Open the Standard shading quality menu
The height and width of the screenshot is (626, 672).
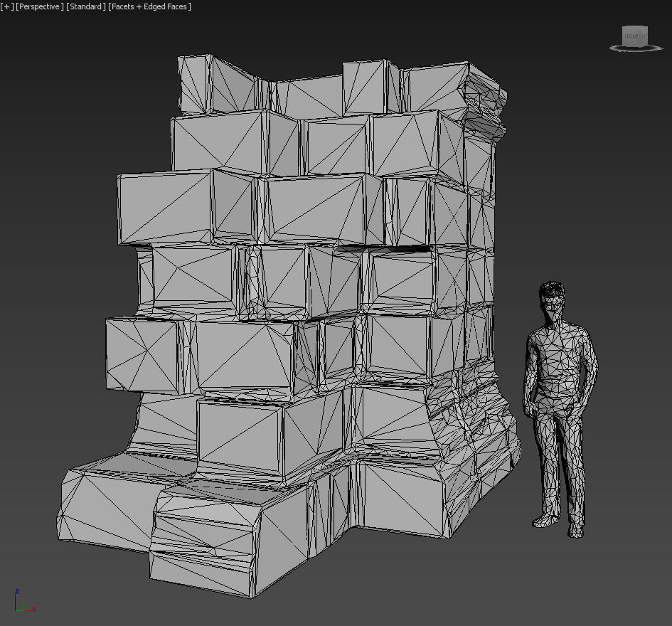86,6
